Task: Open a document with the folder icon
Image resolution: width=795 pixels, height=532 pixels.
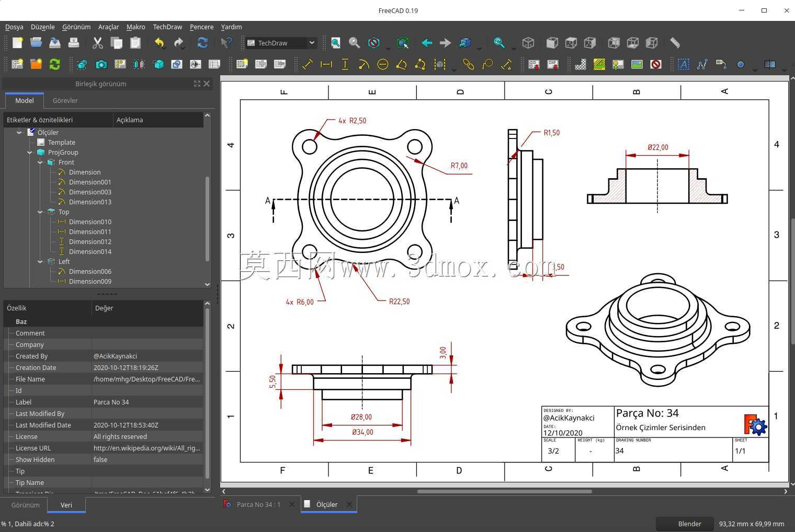Action: coord(36,43)
